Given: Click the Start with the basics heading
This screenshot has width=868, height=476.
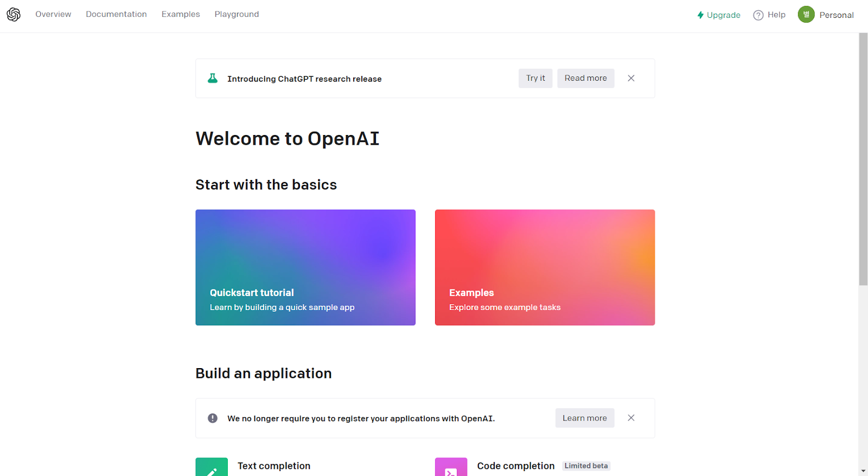Looking at the screenshot, I should (x=266, y=185).
